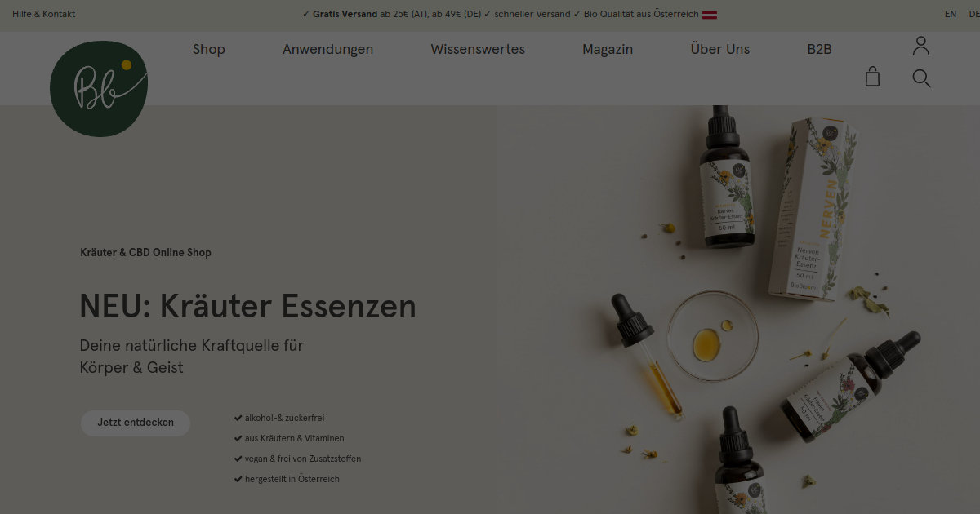Open the Anwendungen menu
This screenshot has height=514, width=980.
click(x=327, y=49)
